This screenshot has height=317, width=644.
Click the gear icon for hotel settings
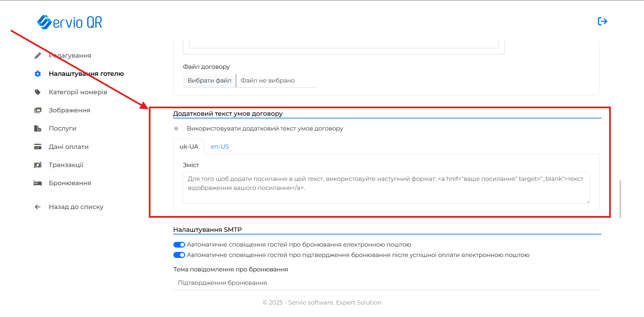click(38, 74)
